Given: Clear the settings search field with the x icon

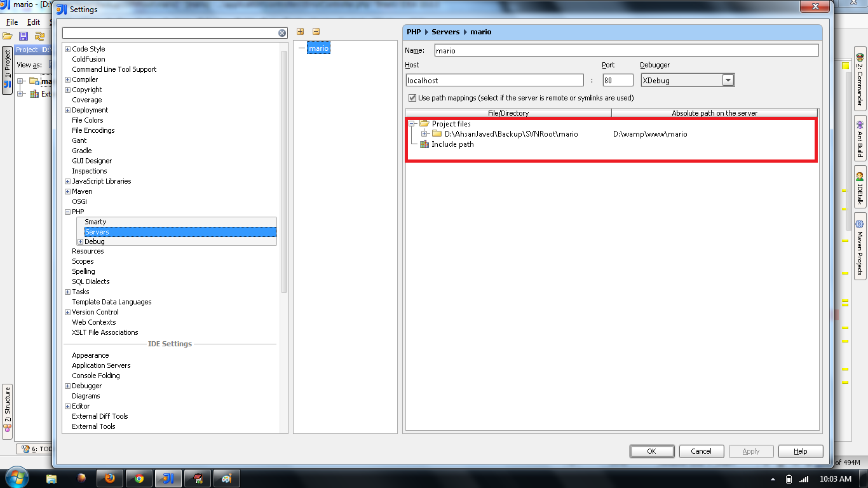Looking at the screenshot, I should 281,32.
